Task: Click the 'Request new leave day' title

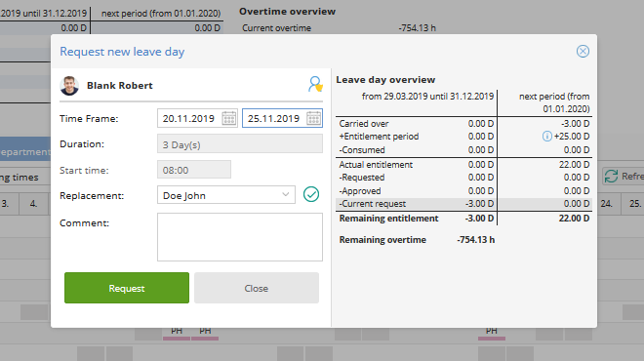Action: tap(122, 52)
